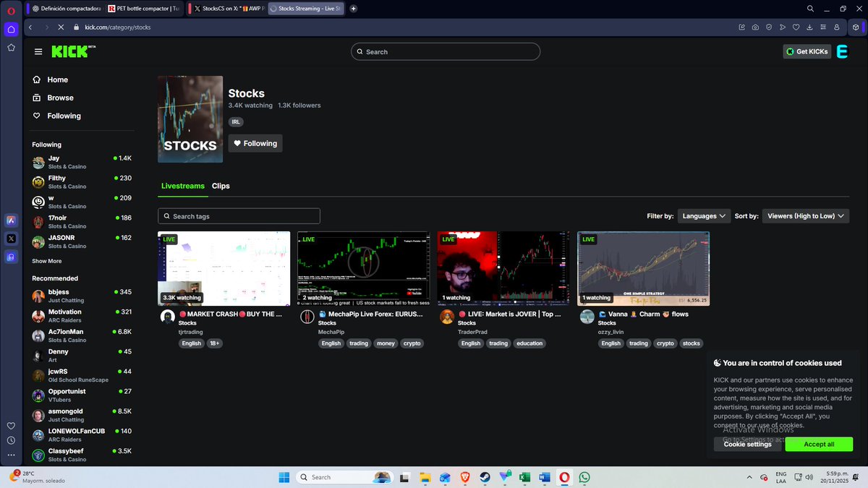Viewport: 868px width, 488px height.
Task: Stop loading the current page
Action: 61,27
